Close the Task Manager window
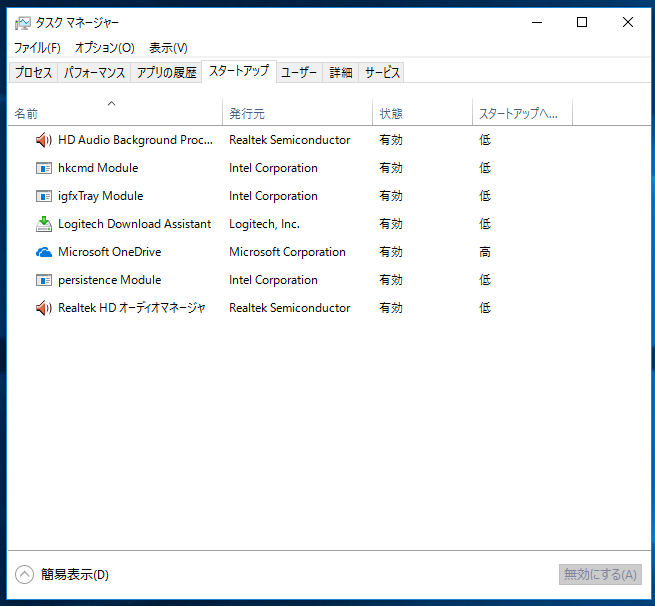This screenshot has height=606, width=655. 627,22
